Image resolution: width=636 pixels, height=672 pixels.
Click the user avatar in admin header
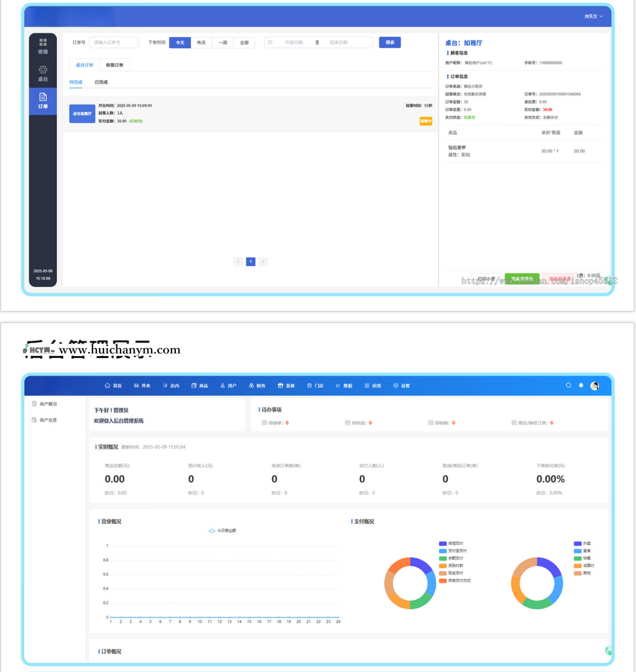pos(595,386)
